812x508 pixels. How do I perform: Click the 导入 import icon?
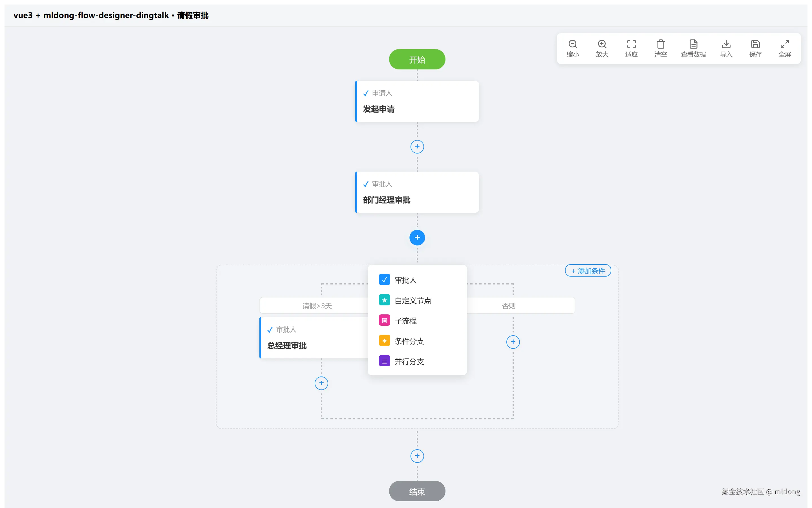click(726, 44)
